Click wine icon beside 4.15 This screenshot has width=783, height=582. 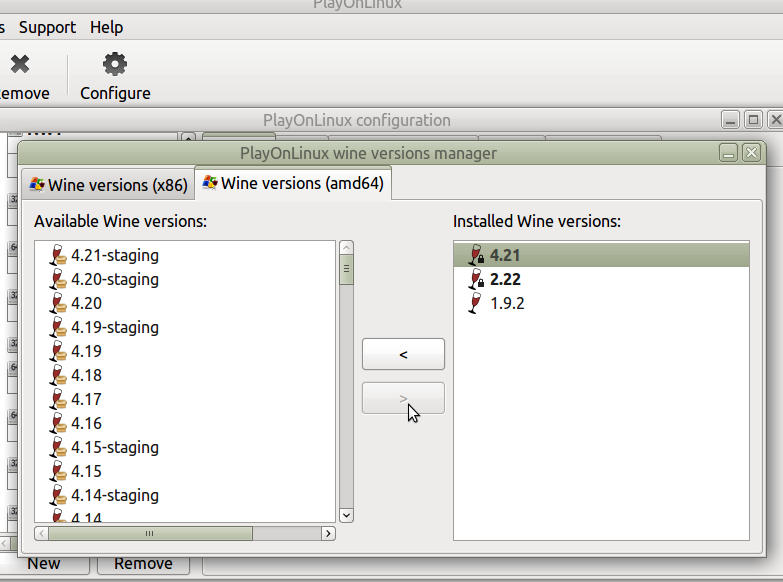tap(58, 471)
